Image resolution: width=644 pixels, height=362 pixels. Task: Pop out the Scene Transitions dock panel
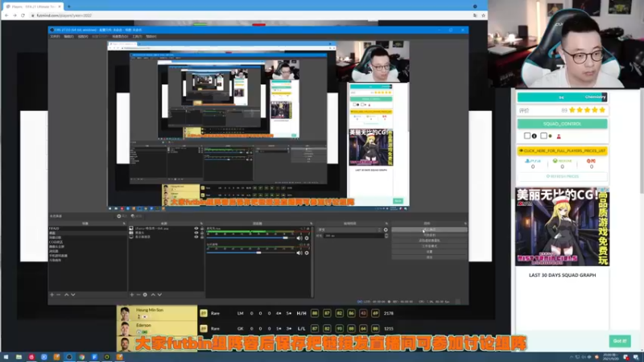point(386,224)
